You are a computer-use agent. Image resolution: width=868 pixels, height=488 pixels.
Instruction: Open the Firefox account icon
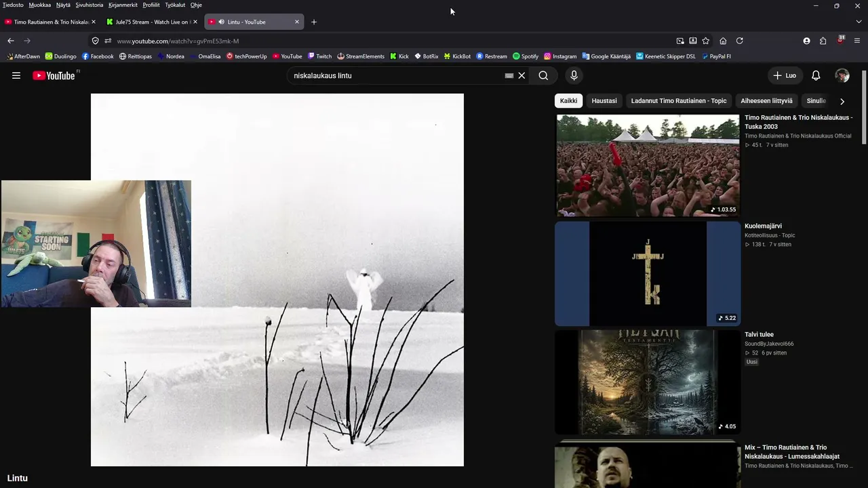[x=806, y=41]
